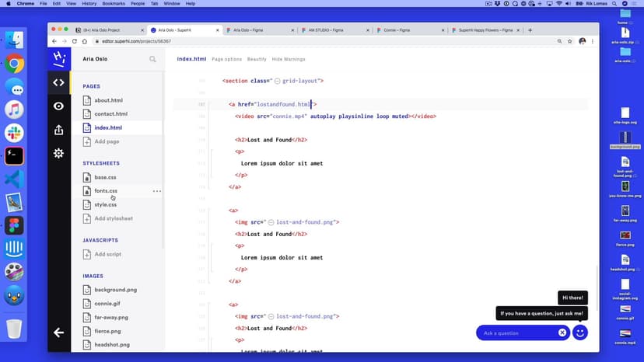Open the smiley face chat assistant
The height and width of the screenshot is (362, 644).
pos(580,332)
